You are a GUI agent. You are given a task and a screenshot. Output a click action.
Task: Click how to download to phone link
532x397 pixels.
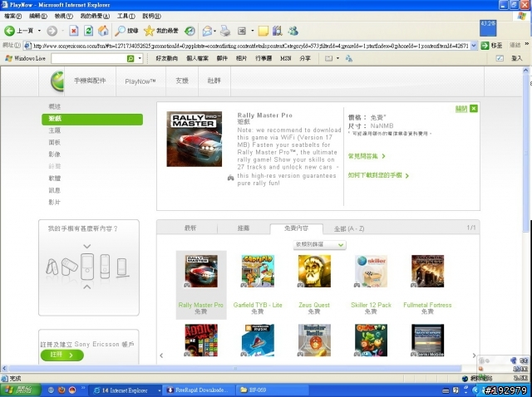[378, 175]
